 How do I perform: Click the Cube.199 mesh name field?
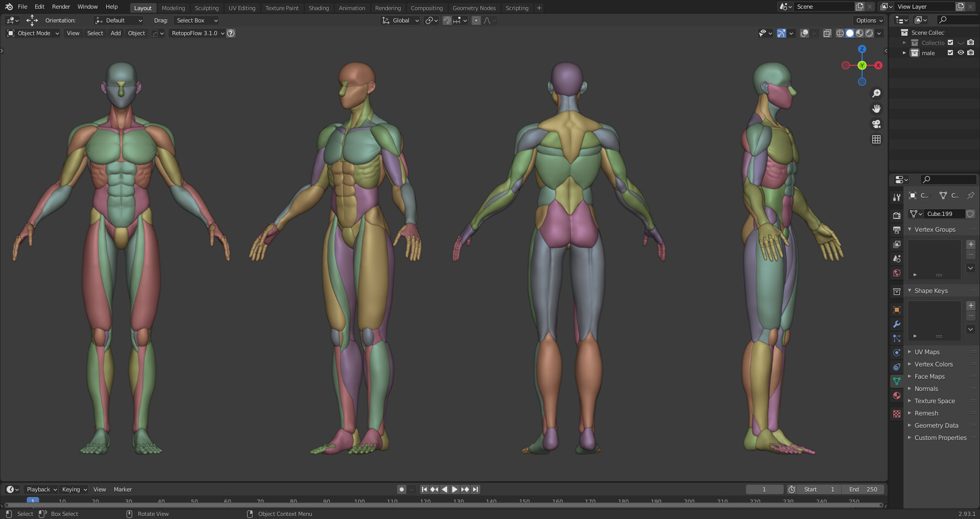point(945,214)
